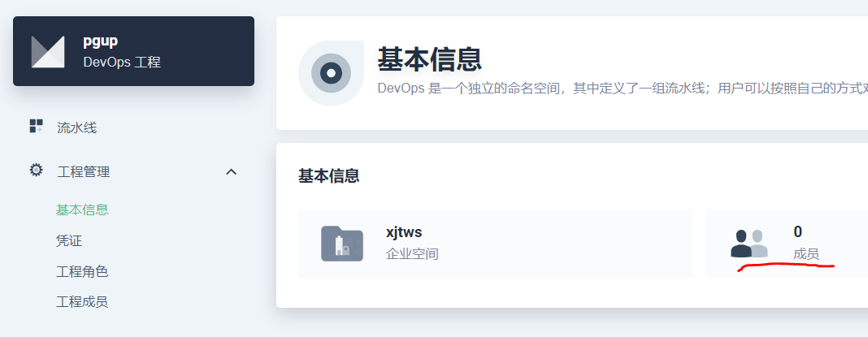Screen dimensions: 868x337
Task: Click the 工程管理 gear icon
Action: click(36, 170)
